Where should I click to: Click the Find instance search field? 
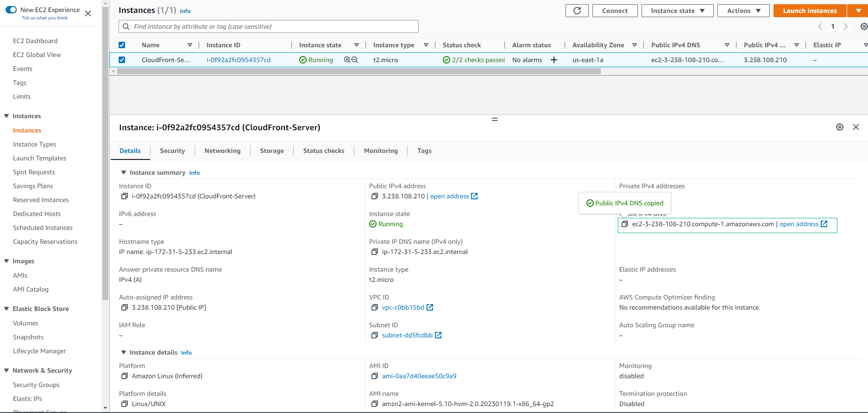tap(269, 26)
